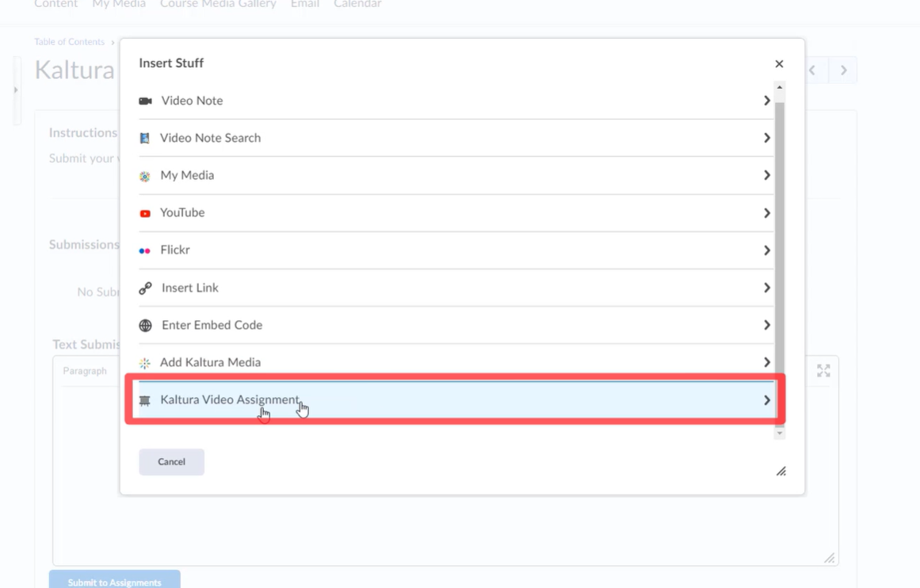This screenshot has height=588, width=920.
Task: Click the Kaltura Video Assignment icon
Action: click(x=144, y=400)
